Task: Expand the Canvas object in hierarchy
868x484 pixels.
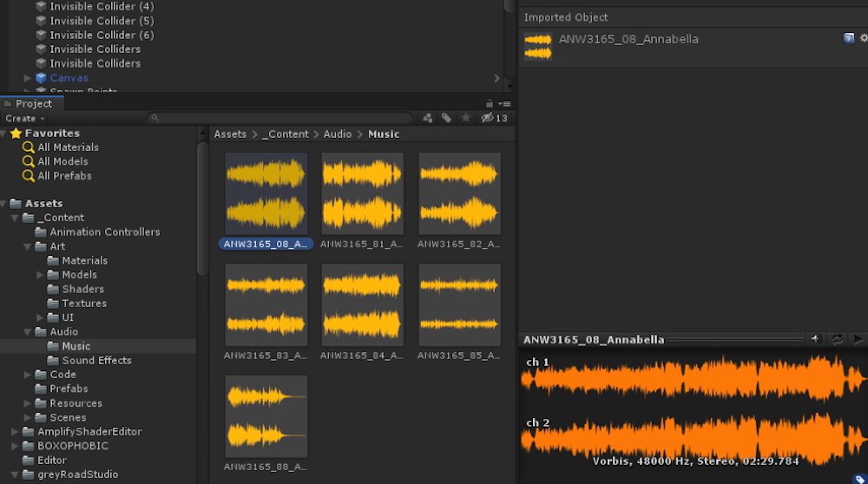Action: [27, 78]
